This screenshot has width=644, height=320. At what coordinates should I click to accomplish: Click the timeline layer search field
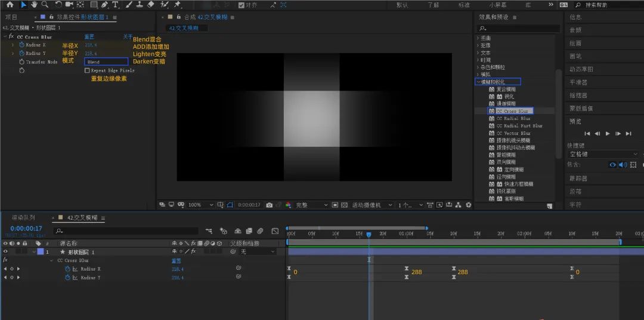[126, 230]
